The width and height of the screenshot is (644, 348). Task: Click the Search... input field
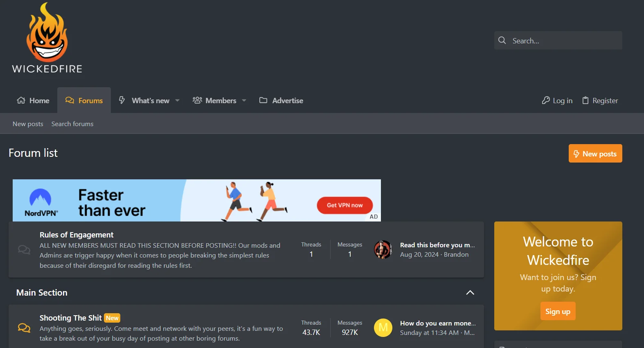558,41
